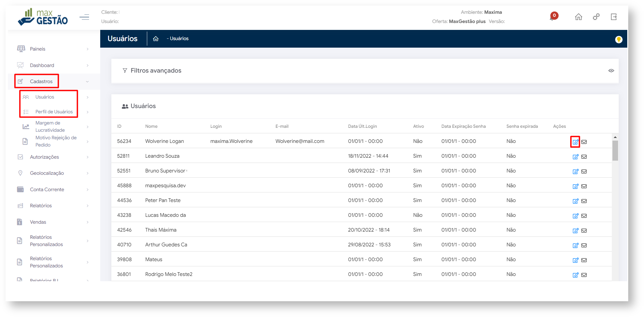Open Filtros avançados panel
This screenshot has height=317, width=644.
click(156, 71)
